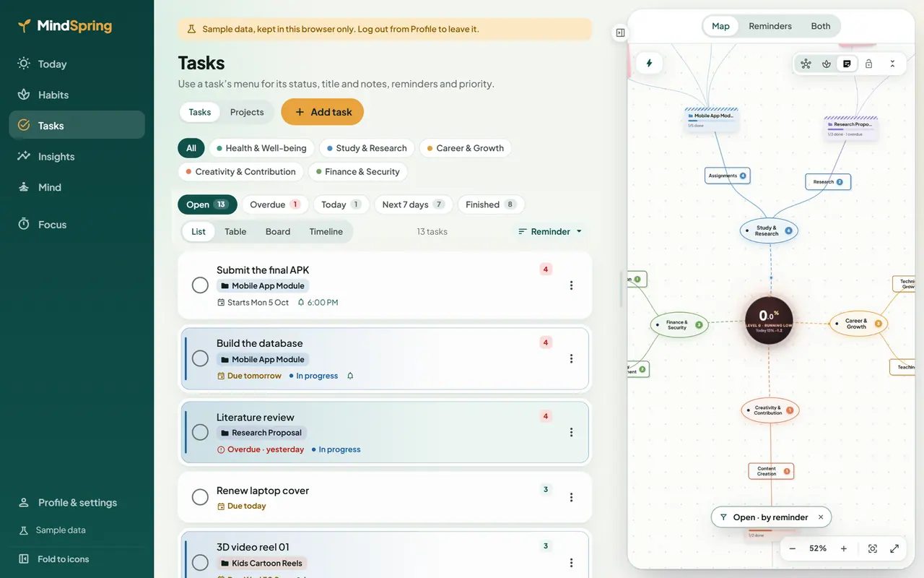Select the sticky note icon in map toolbar
Image resolution: width=924 pixels, height=578 pixels.
pos(847,64)
